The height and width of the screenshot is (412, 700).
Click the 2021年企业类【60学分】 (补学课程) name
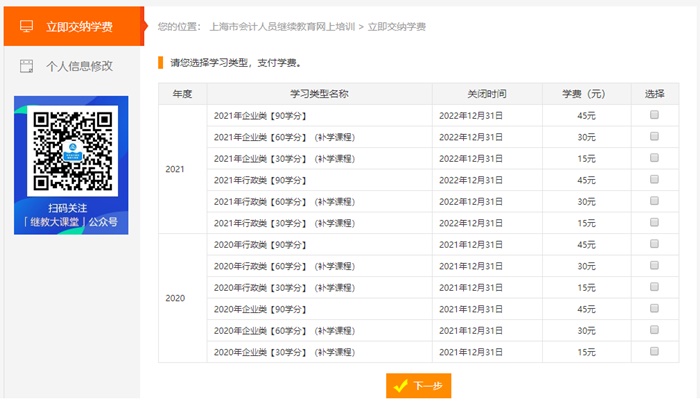tap(284, 137)
